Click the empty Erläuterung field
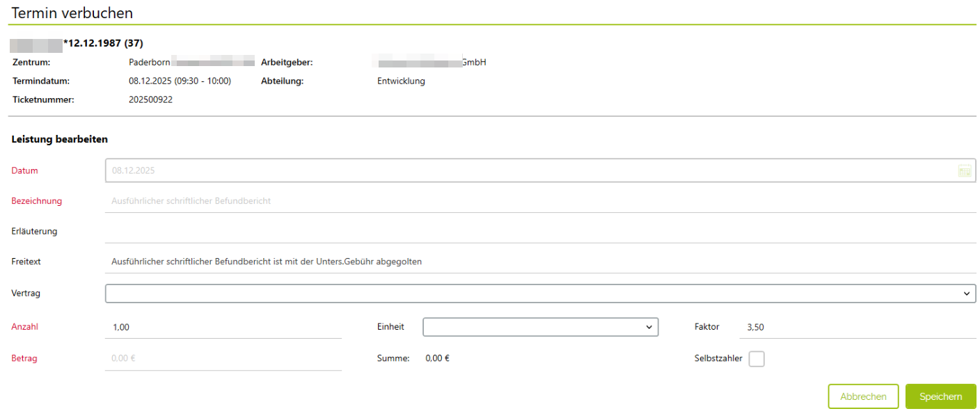This screenshot has width=980, height=418. (x=540, y=232)
